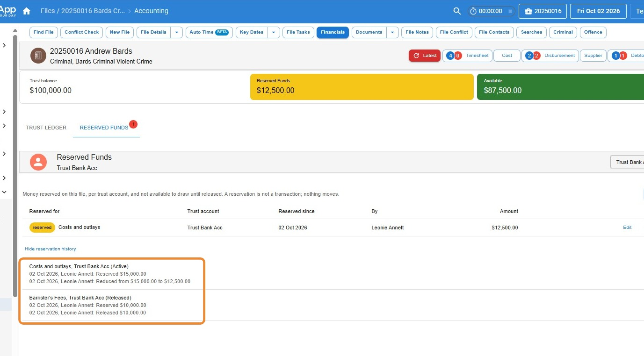Open the Trust Bank account selector

627,162
